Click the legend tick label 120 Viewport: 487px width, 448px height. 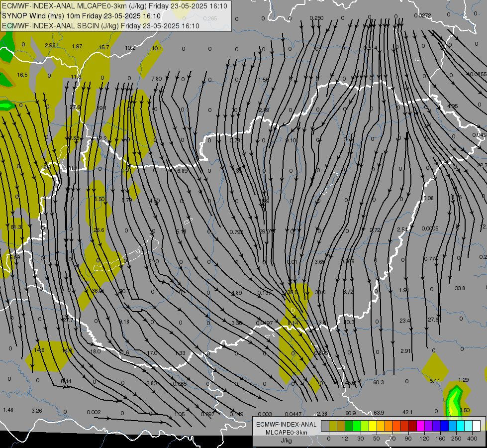[x=424, y=439]
